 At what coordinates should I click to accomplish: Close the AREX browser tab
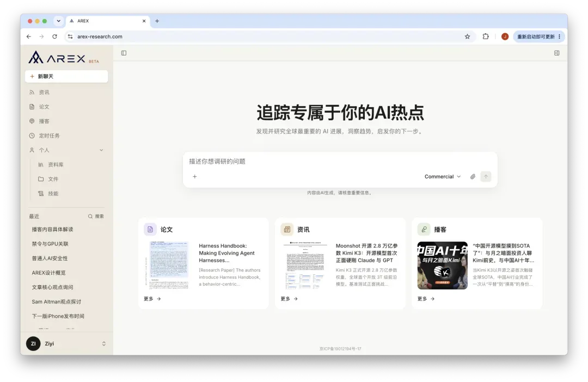(144, 21)
